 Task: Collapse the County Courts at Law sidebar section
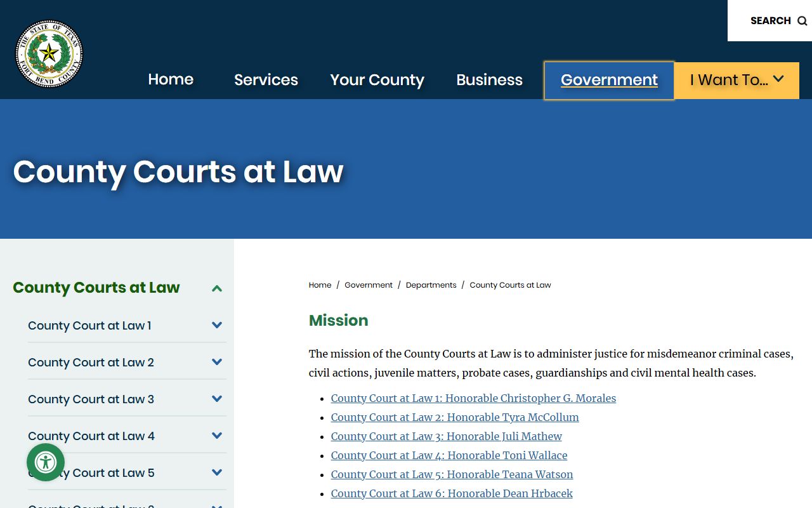(217, 288)
